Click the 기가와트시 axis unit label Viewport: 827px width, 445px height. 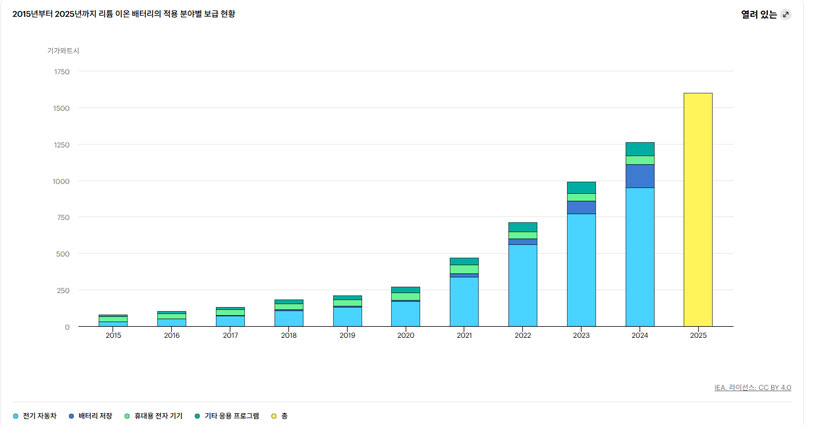(63, 51)
